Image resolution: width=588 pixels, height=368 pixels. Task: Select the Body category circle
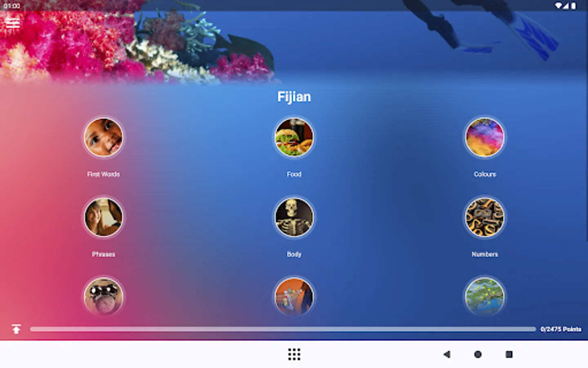294,218
